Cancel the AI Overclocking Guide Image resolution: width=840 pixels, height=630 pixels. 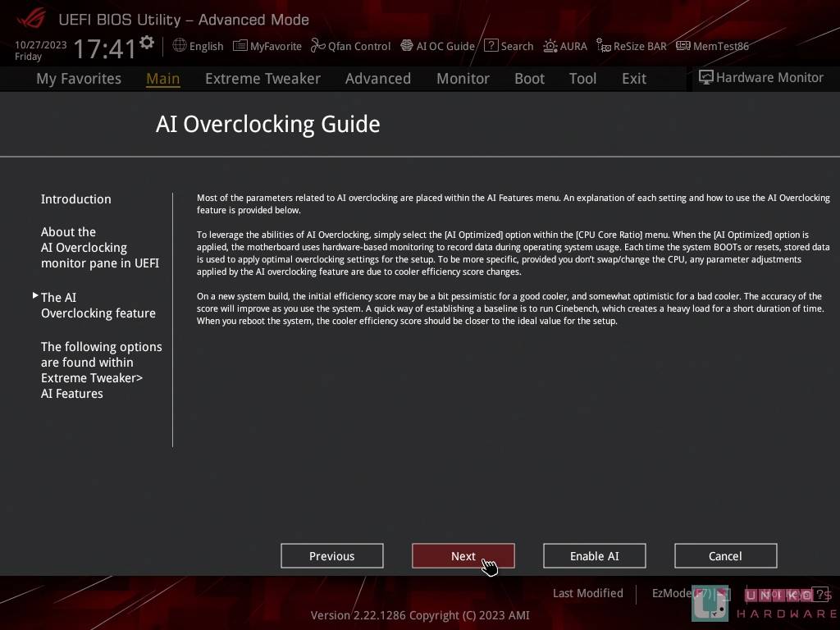(x=725, y=556)
